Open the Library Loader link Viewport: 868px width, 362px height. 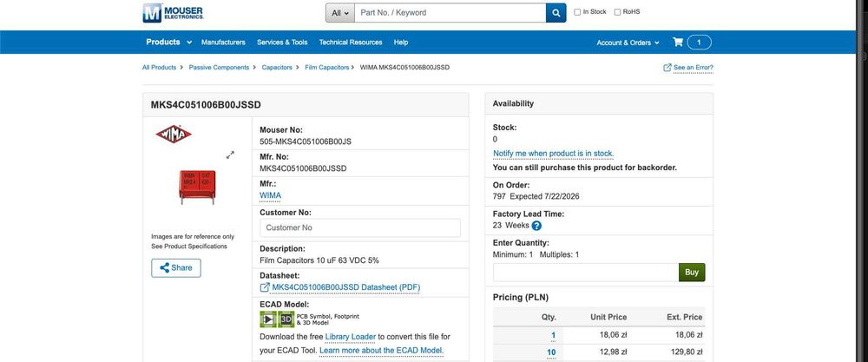point(351,337)
